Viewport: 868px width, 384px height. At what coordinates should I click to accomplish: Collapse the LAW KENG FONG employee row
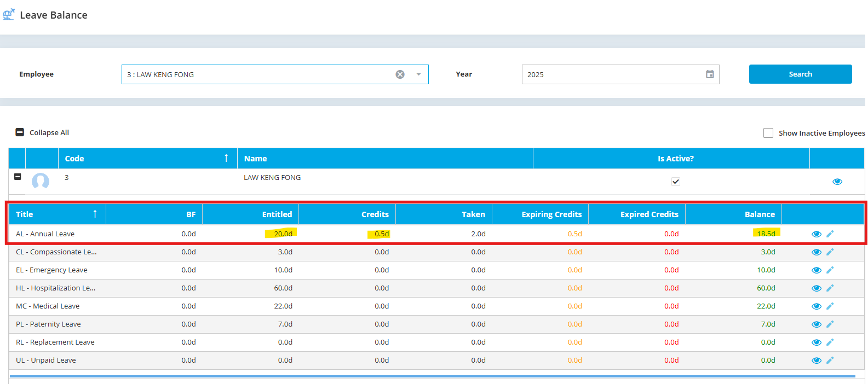[x=18, y=177]
